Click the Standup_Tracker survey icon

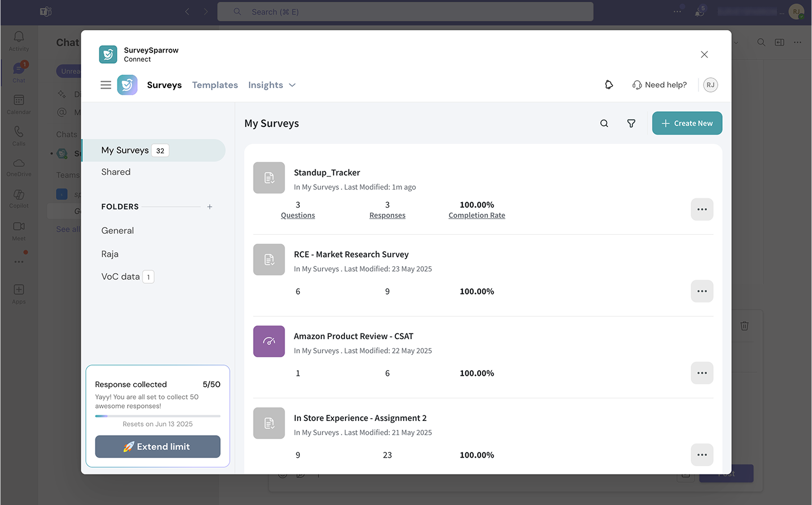point(269,178)
